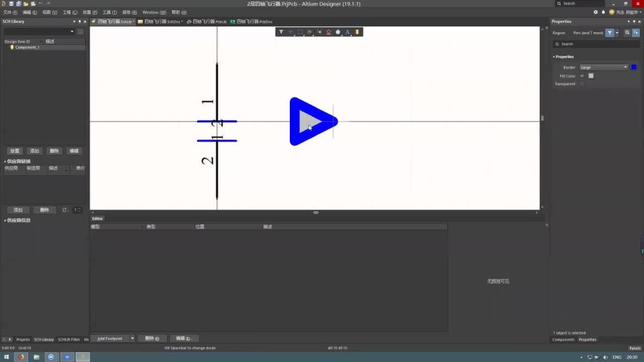The width and height of the screenshot is (644, 362).
Task: Click the select-by-click cursor icon in Properties panel
Action: click(x=636, y=33)
